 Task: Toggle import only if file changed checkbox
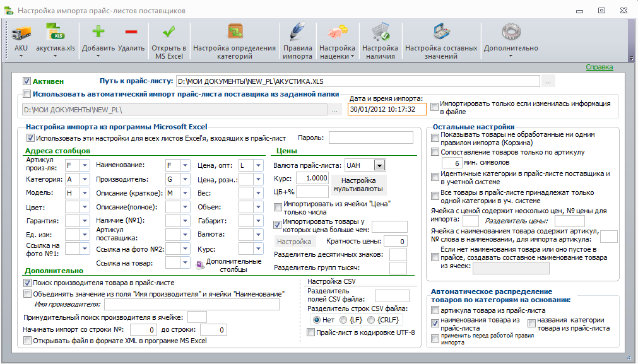point(435,107)
